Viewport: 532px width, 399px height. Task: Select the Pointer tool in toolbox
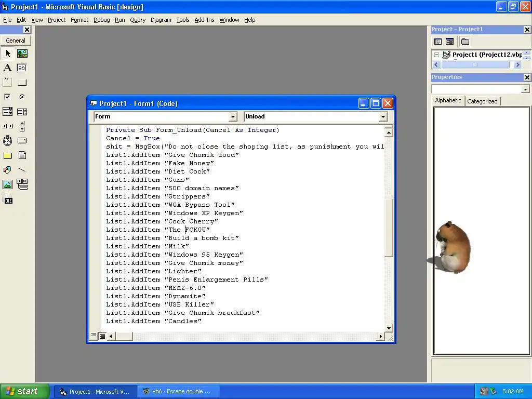coord(8,54)
